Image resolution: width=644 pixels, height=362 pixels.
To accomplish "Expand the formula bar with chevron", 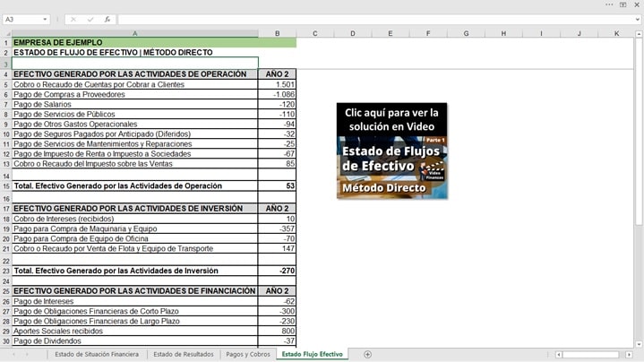I will pyautogui.click(x=638, y=19).
